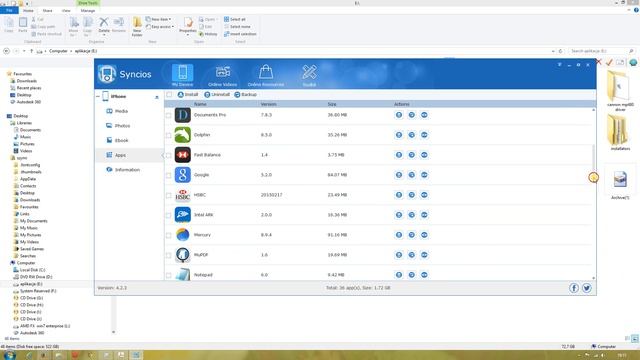This screenshot has width=640, height=360.
Task: Tick the Fast Balance checkbox
Action: coord(169,156)
